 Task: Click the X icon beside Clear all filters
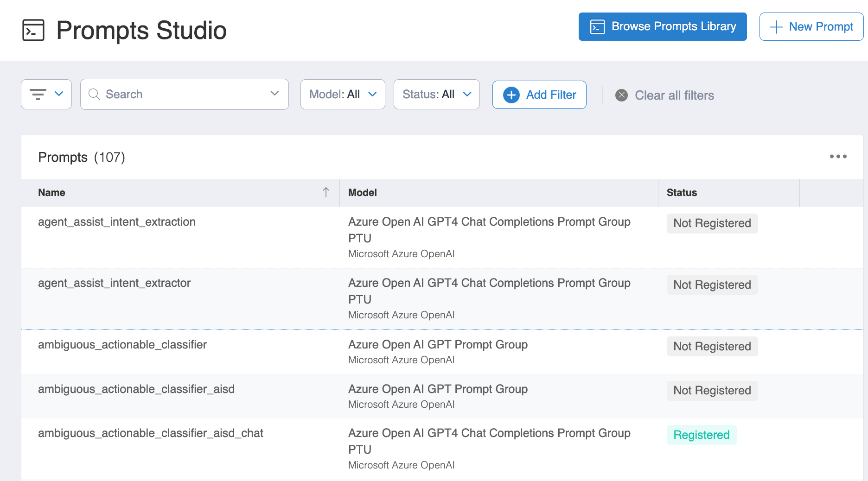[621, 95]
